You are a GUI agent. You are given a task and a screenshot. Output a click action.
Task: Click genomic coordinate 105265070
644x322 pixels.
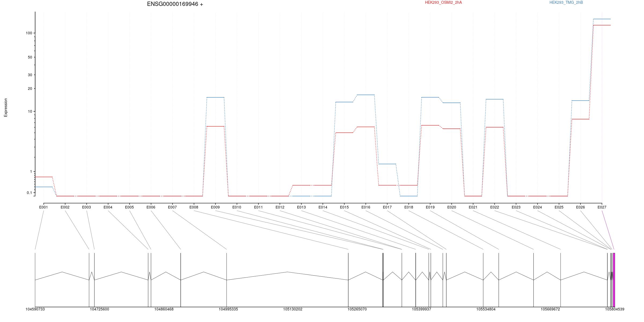pyautogui.click(x=357, y=309)
